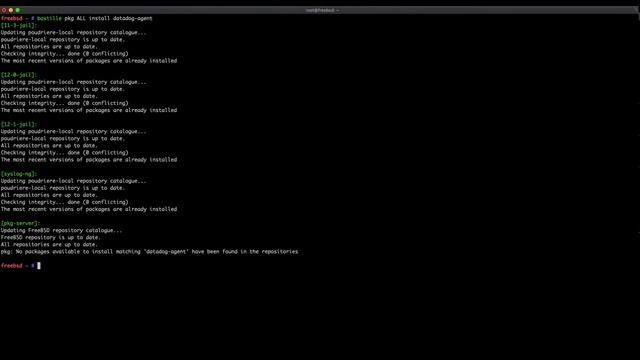Click 'Checking integrity... done' line under [12-0-jail]

pyautogui.click(x=64, y=103)
